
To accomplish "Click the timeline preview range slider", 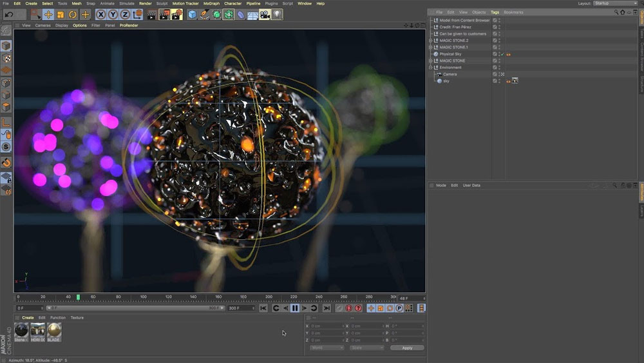I will click(135, 308).
